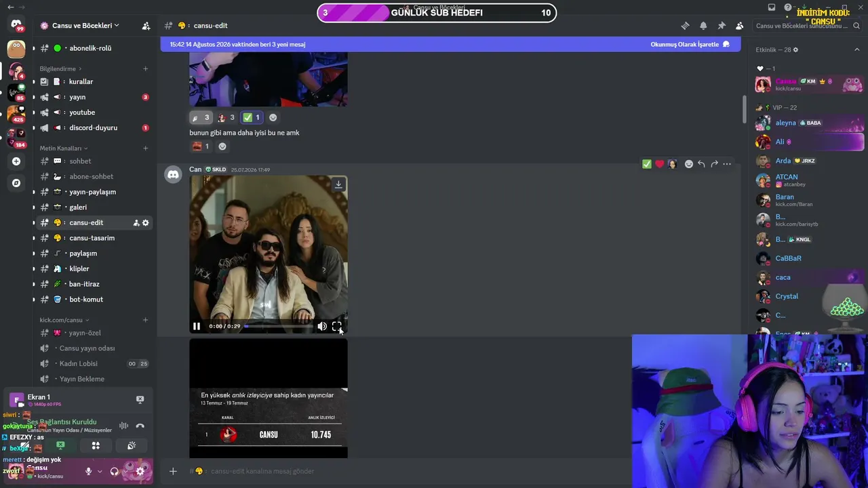Image resolution: width=868 pixels, height=488 pixels.
Task: Disconnect from voice with hang-up icon
Action: [x=140, y=426]
